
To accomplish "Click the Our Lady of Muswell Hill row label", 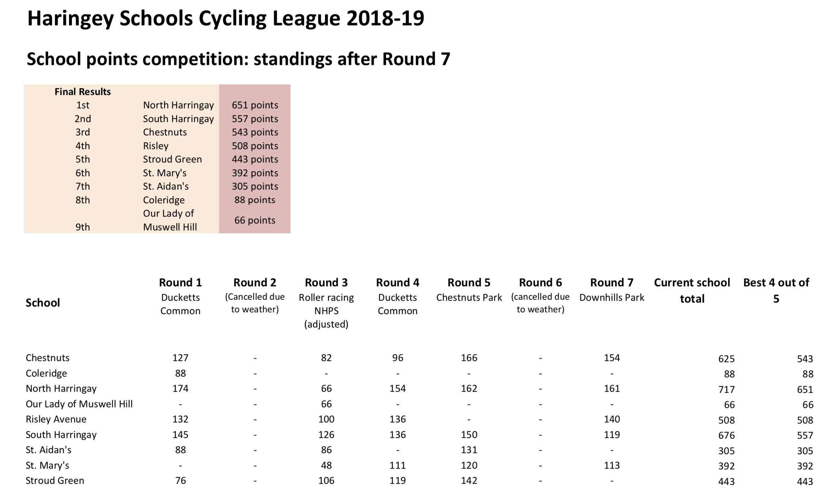I will click(x=79, y=404).
